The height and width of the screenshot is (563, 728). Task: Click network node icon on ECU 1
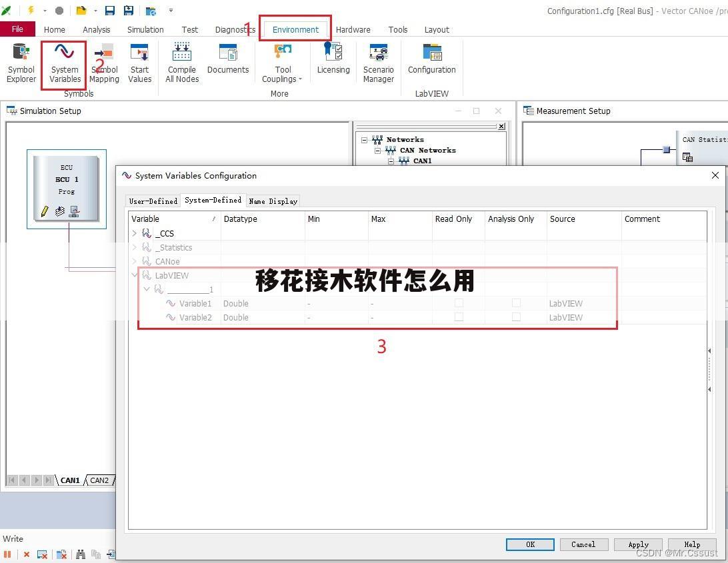tap(74, 212)
